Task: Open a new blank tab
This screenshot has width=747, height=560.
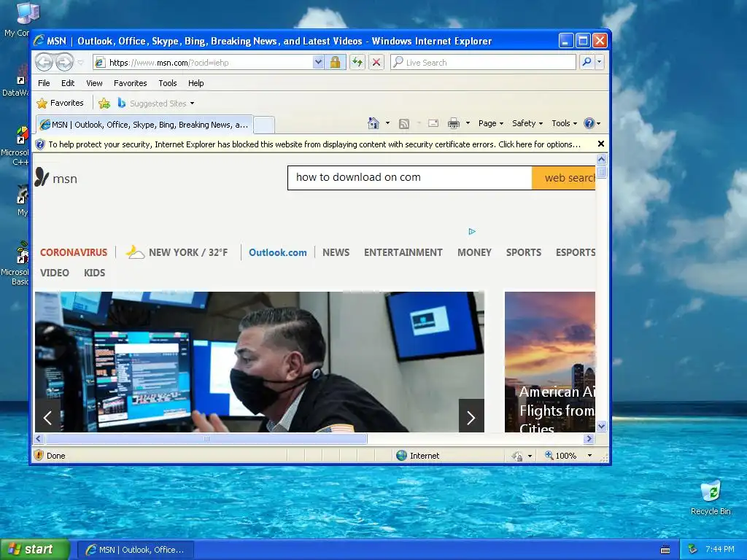Action: tap(264, 125)
